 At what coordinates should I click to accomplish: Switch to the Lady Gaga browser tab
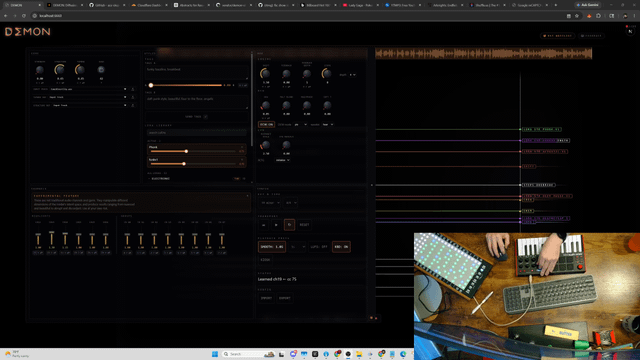click(x=360, y=5)
